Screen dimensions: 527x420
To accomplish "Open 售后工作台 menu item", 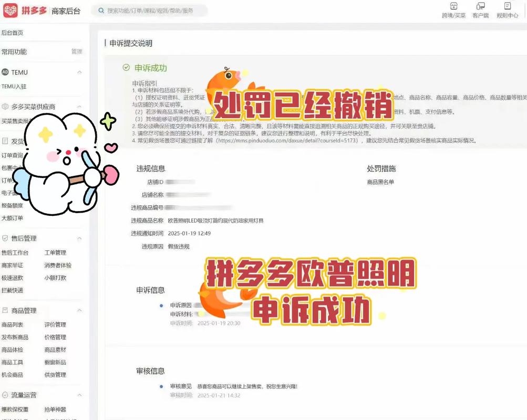I will coord(15,253).
